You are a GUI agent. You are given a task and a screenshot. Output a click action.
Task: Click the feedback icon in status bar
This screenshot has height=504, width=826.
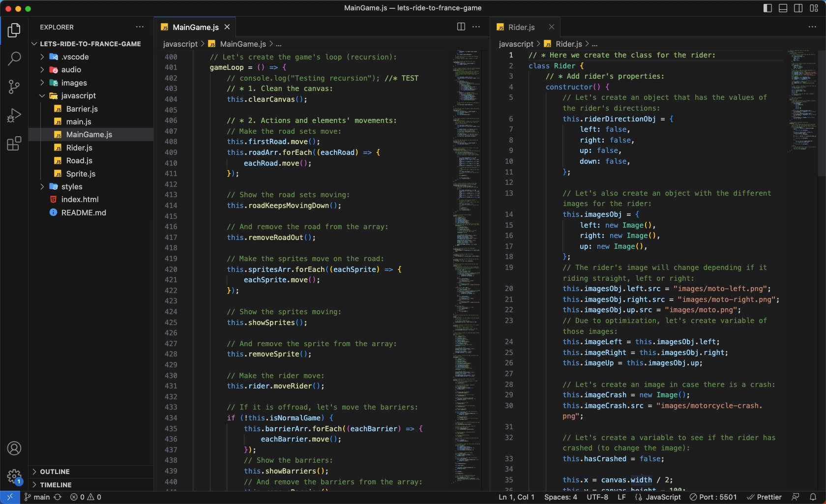pyautogui.click(x=796, y=497)
